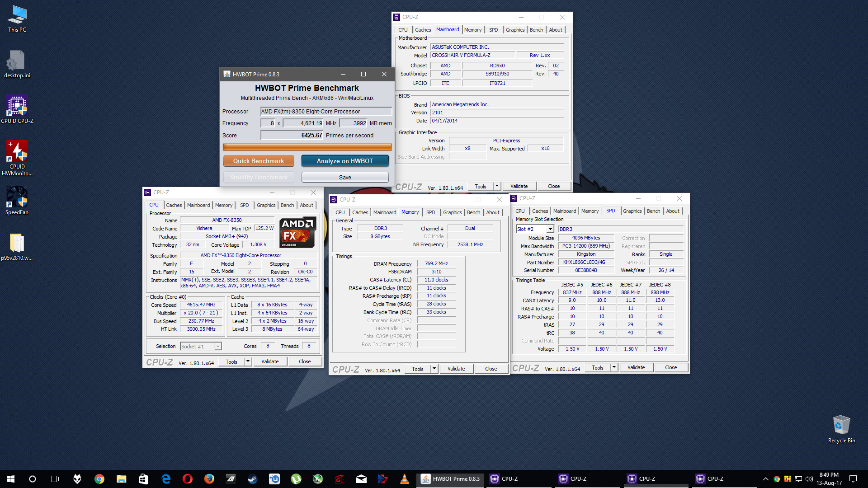
Task: Open the Recycle Bin
Action: pos(841,429)
